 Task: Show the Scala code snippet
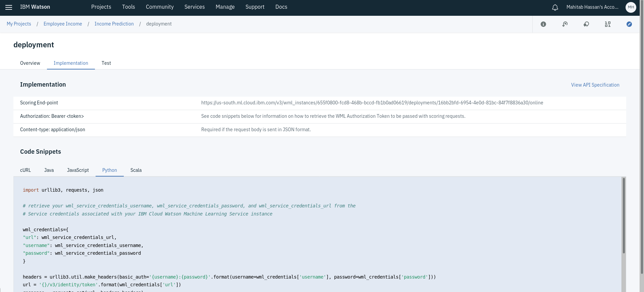tap(136, 170)
